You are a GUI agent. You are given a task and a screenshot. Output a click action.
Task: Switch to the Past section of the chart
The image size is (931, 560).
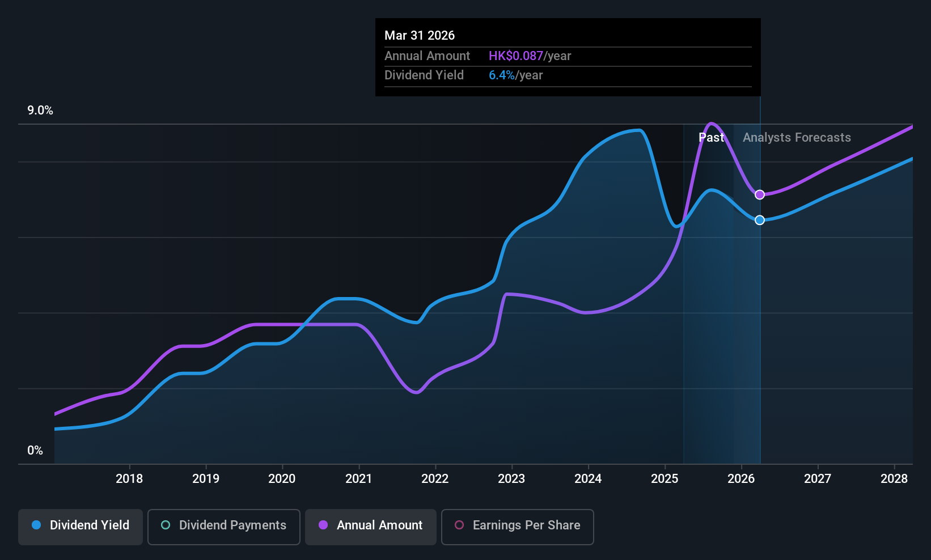pos(712,137)
